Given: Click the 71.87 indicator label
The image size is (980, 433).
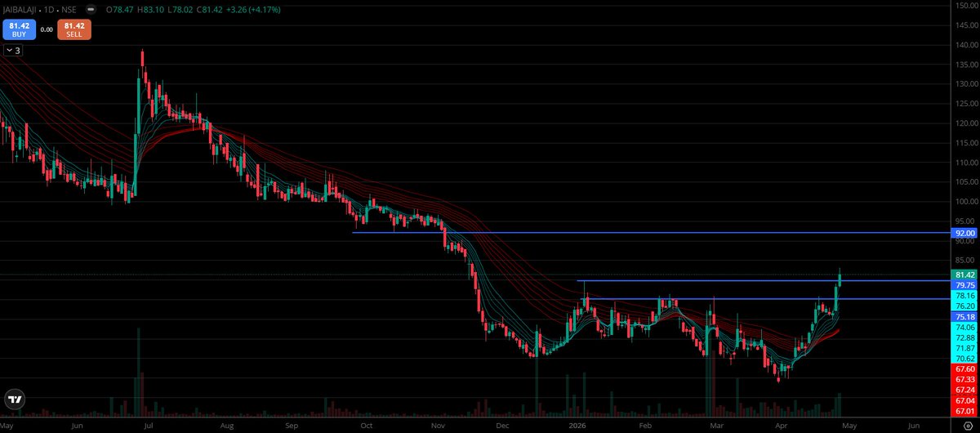Looking at the screenshot, I should 964,348.
